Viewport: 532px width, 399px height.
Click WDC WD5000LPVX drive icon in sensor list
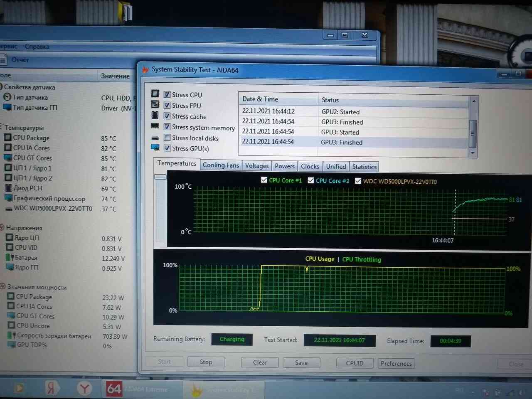coord(9,209)
